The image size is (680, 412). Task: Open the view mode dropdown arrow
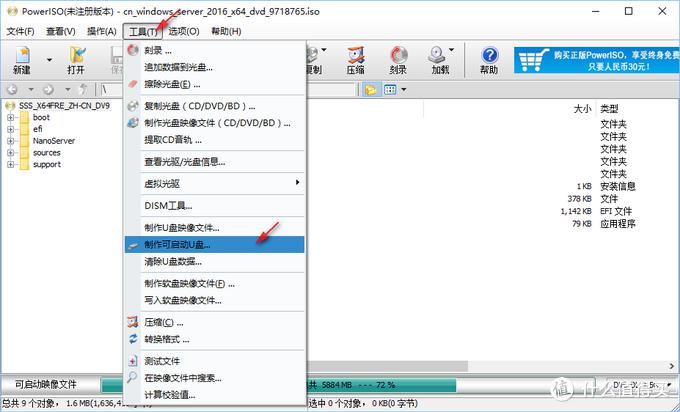(x=404, y=90)
